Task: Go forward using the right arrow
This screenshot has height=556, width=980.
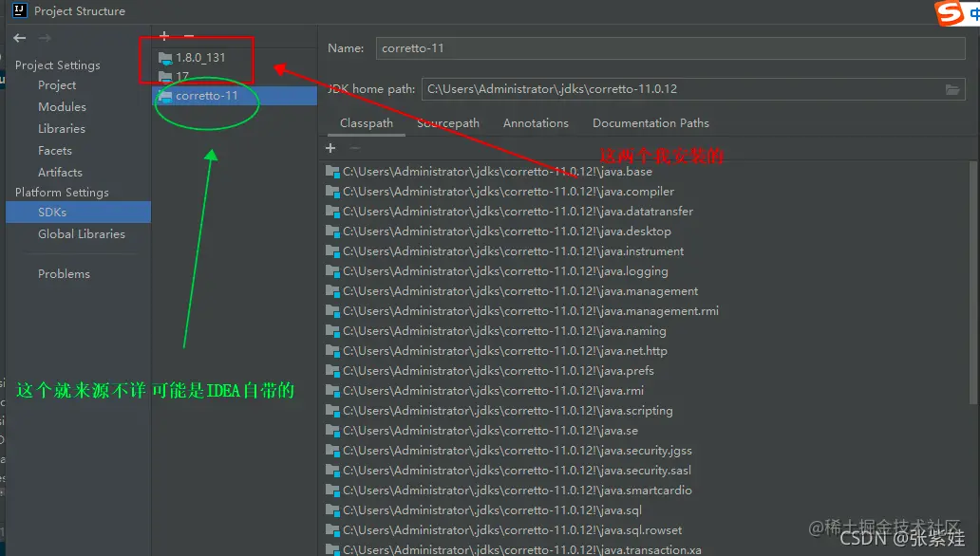Action: pos(45,38)
